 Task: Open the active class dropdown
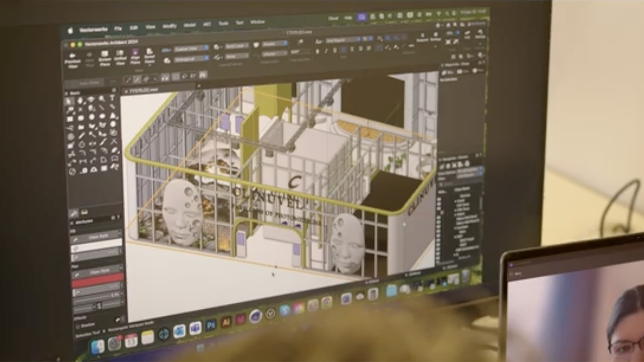click(x=236, y=56)
